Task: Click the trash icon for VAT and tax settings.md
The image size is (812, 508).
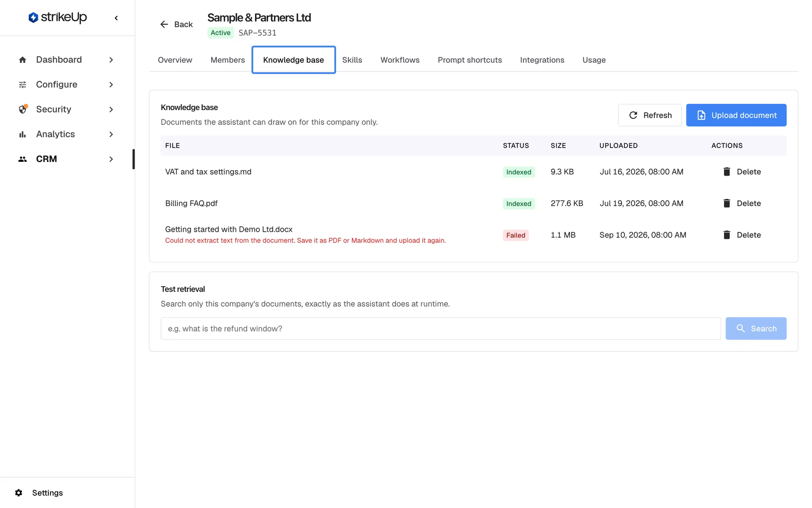Action: [727, 172]
